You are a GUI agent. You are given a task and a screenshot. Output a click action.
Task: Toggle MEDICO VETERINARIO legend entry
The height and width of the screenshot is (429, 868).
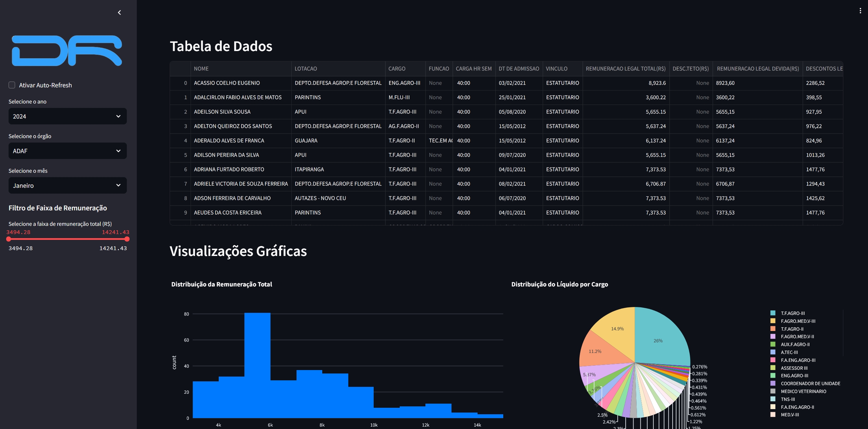click(798, 391)
